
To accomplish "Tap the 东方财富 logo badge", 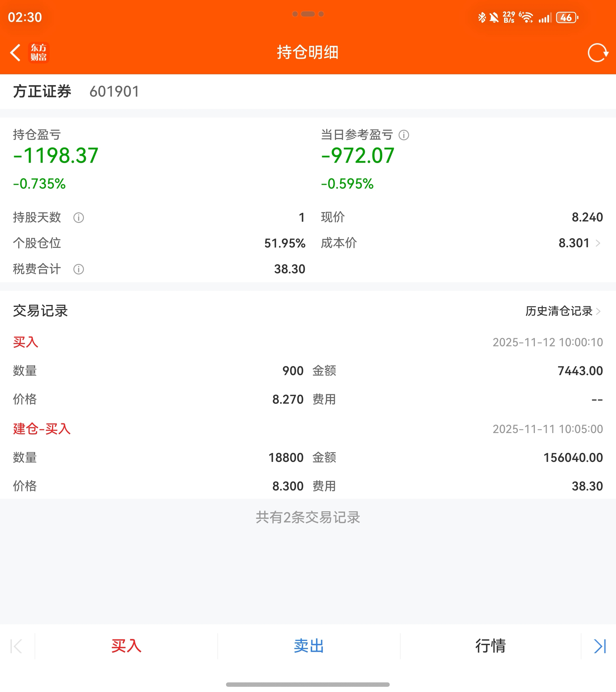I will pyautogui.click(x=38, y=53).
